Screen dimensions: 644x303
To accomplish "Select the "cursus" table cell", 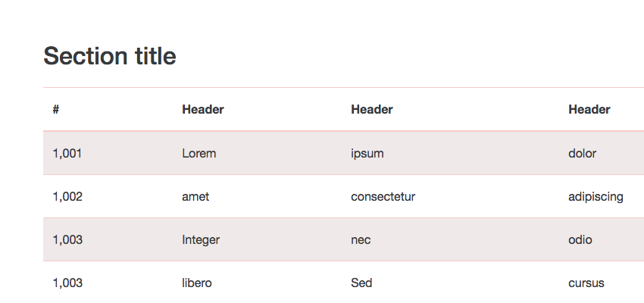I will pos(586,283).
